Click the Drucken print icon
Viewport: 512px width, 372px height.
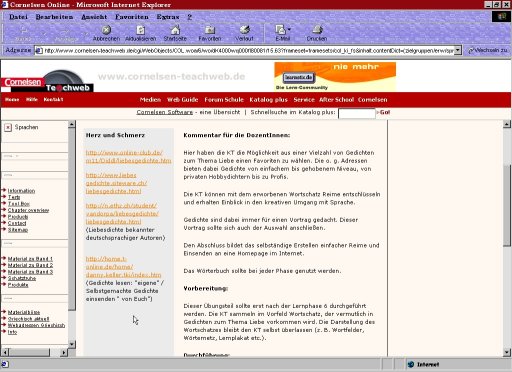[317, 30]
